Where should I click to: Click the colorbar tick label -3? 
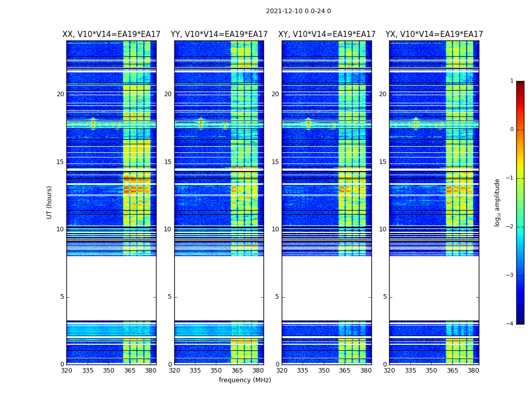pos(510,275)
